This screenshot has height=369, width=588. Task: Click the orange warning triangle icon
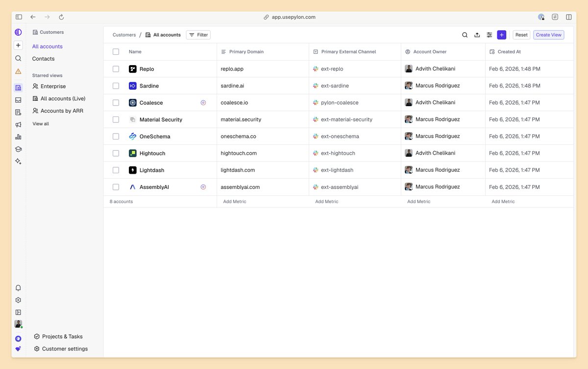point(18,71)
